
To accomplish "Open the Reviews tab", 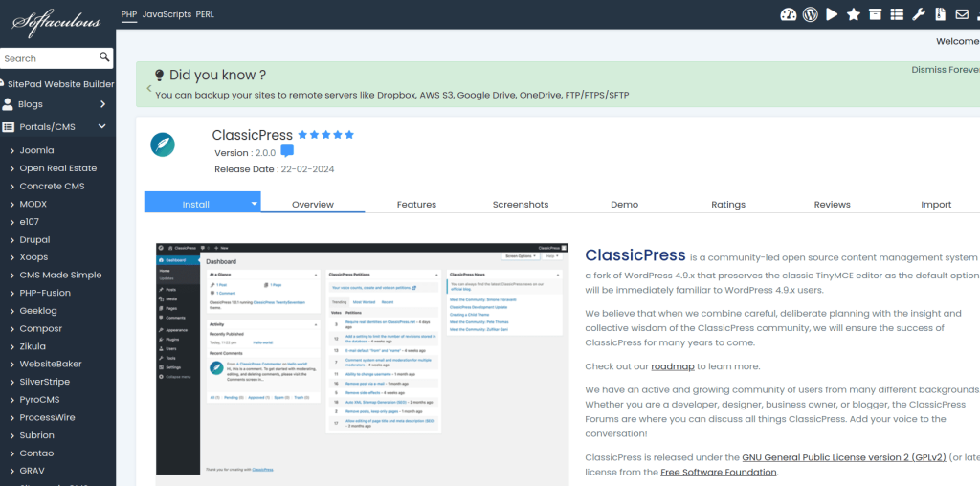I will click(832, 204).
